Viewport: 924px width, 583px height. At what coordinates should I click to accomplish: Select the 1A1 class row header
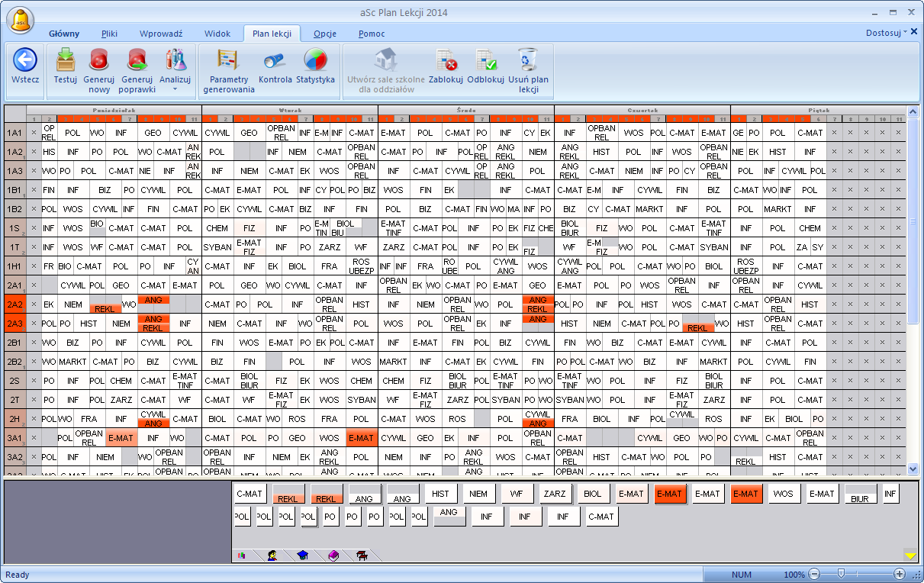tap(16, 133)
